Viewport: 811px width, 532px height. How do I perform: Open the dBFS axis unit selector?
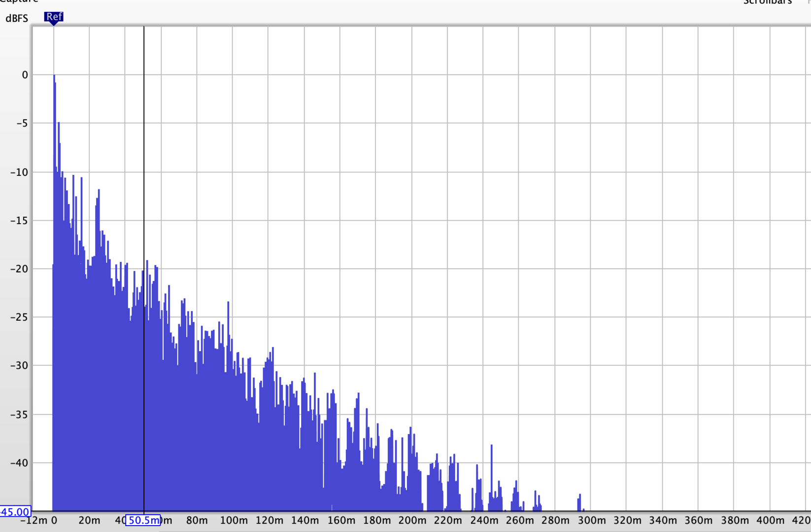tap(17, 19)
